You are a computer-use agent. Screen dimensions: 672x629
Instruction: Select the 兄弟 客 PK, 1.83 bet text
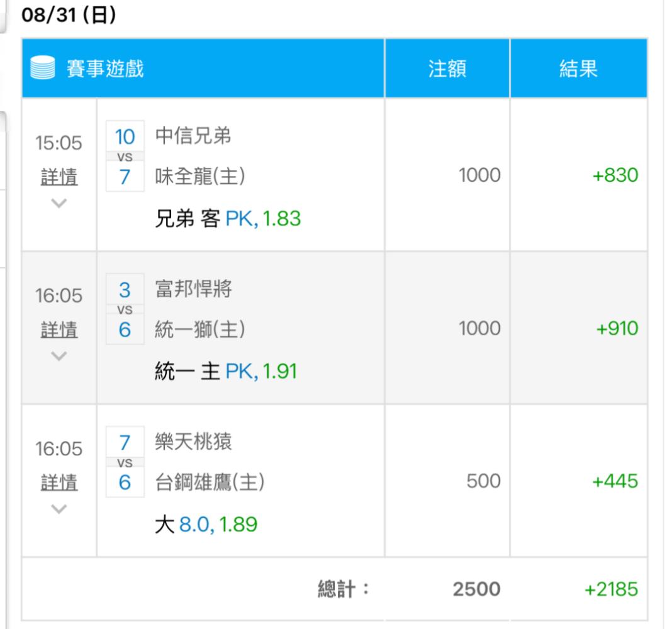228,219
